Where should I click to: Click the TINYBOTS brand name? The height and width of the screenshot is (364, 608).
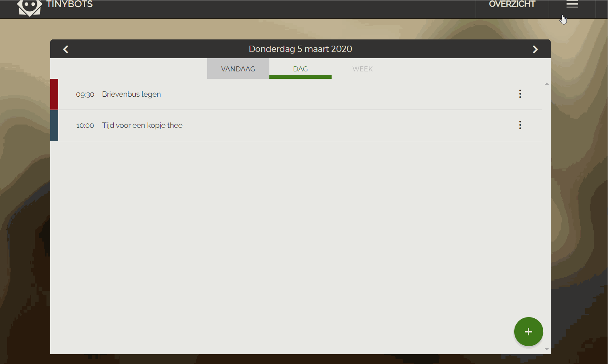70,4
